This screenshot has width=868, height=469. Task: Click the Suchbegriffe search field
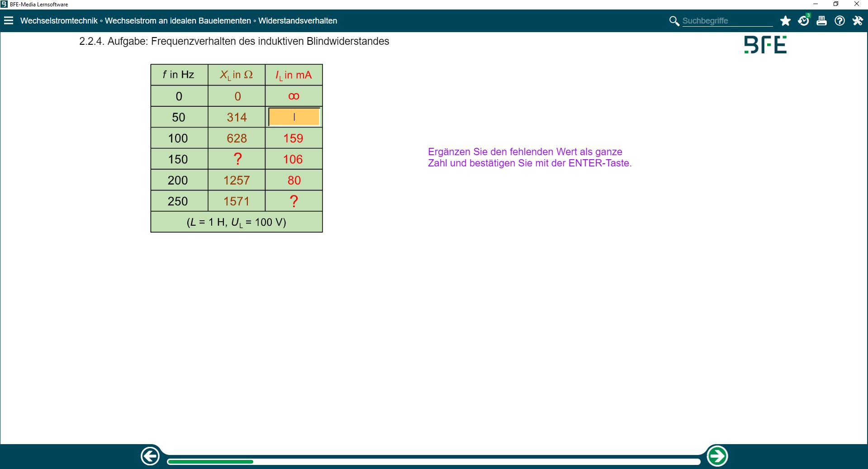pos(727,21)
